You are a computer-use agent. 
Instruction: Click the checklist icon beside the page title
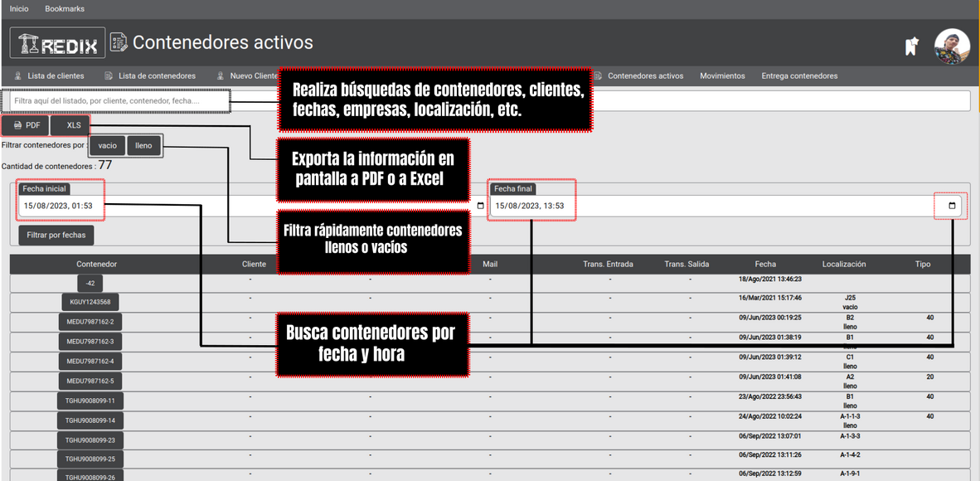tap(119, 42)
